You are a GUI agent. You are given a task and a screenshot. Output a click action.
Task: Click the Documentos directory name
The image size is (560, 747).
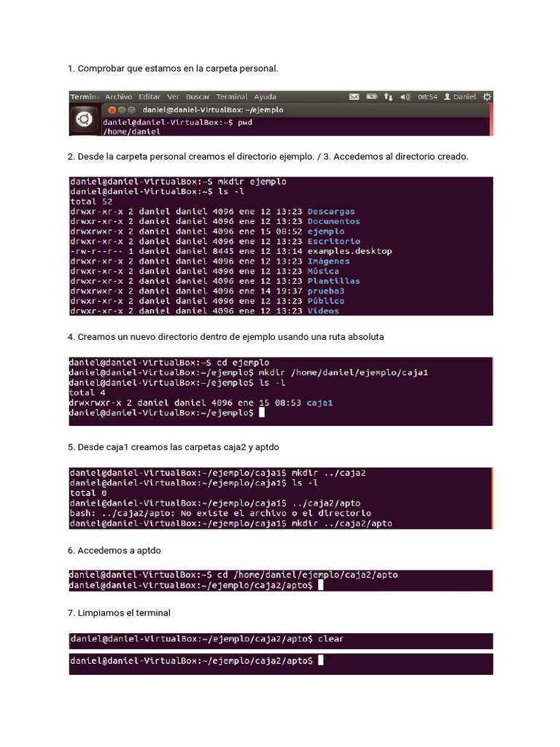[333, 222]
